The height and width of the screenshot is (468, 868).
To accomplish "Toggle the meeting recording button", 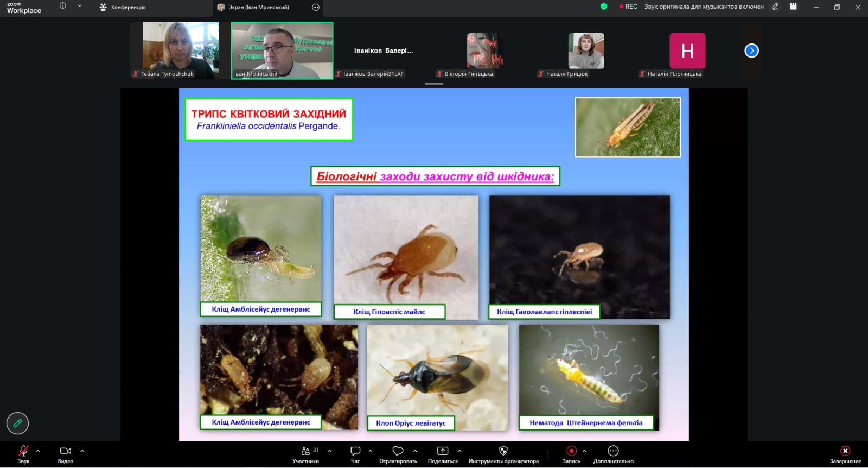I will 571,454.
